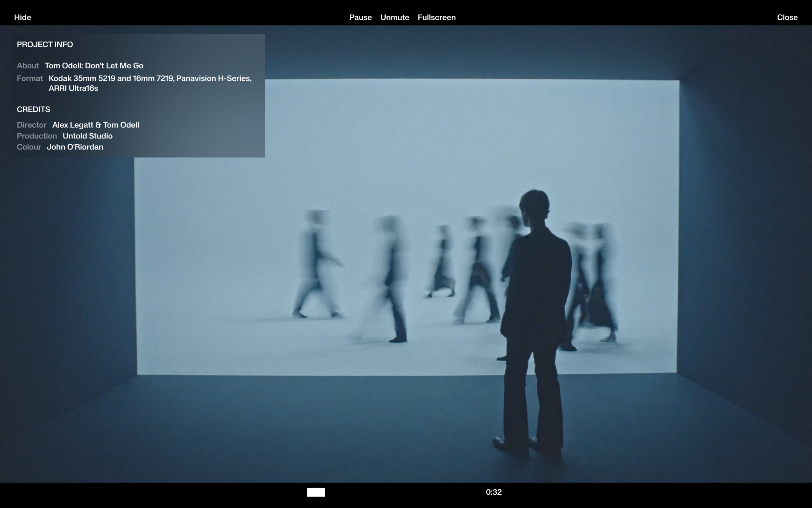Pause the video playback
The width and height of the screenshot is (812, 508).
click(360, 17)
